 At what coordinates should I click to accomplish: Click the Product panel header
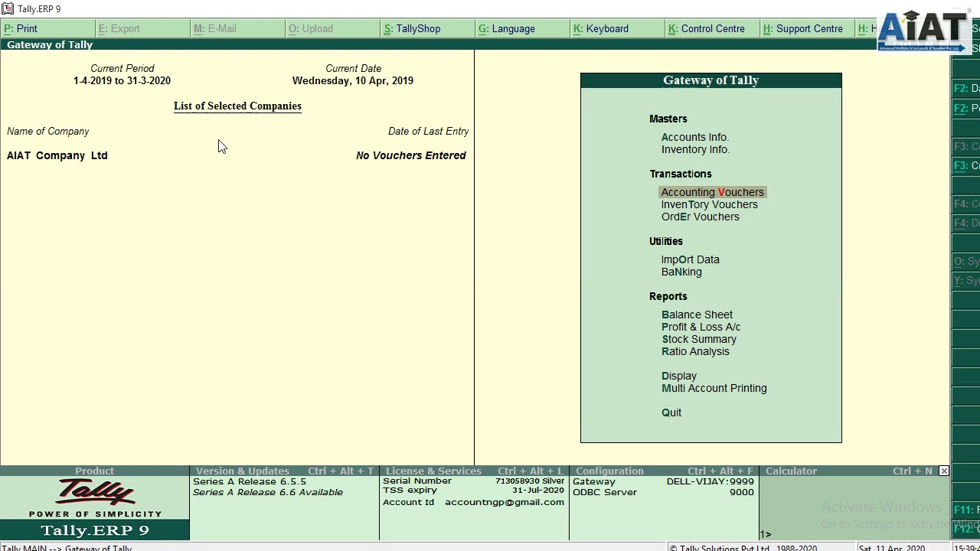tap(94, 471)
